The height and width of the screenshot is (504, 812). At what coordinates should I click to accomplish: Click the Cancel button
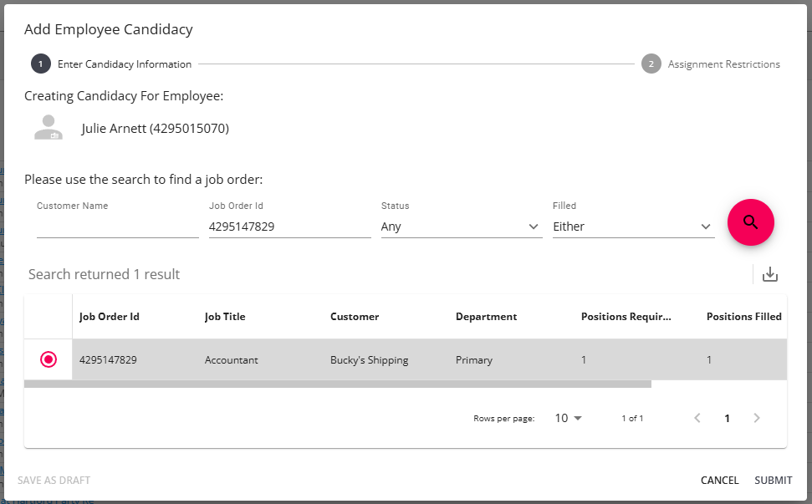(719, 480)
